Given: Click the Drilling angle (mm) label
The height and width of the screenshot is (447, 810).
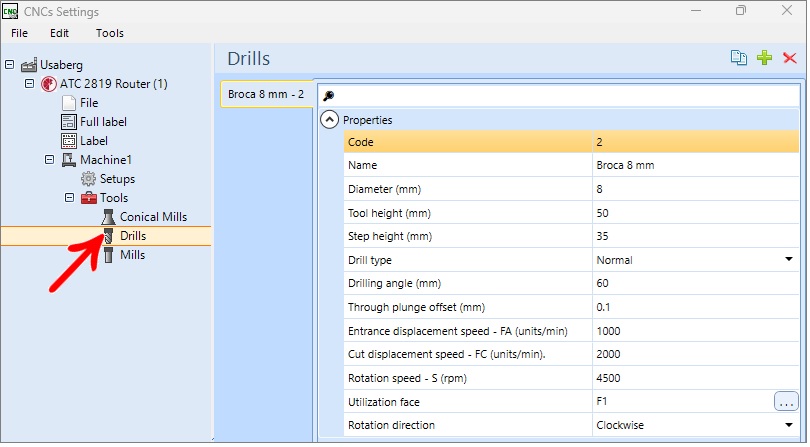Looking at the screenshot, I should pos(394,283).
